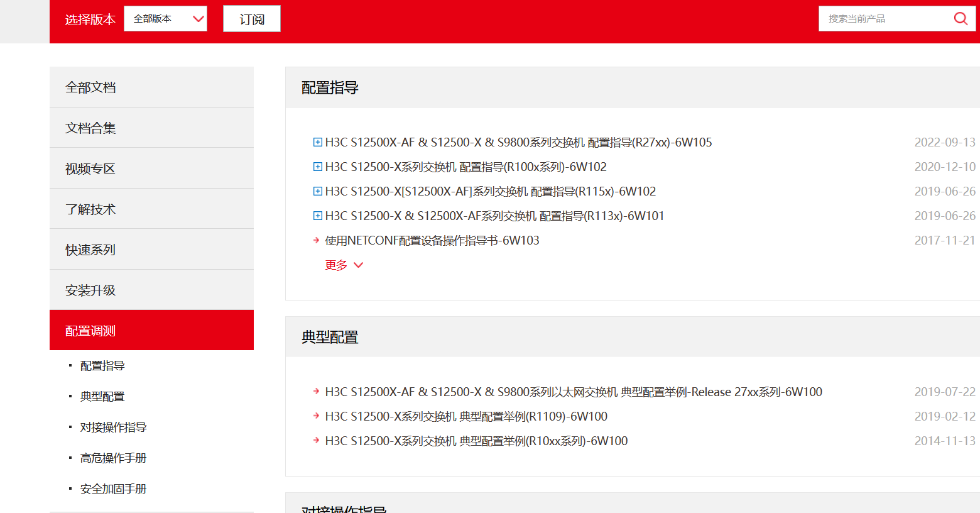Jump to 配置指导 sidebar sub-item
The image size is (980, 513).
[102, 366]
